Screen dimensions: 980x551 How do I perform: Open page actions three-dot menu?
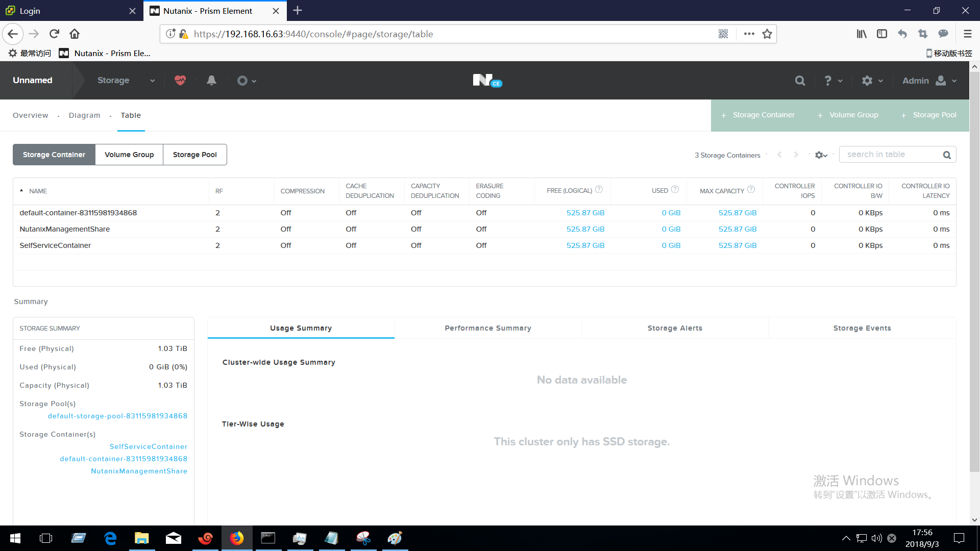tap(749, 34)
